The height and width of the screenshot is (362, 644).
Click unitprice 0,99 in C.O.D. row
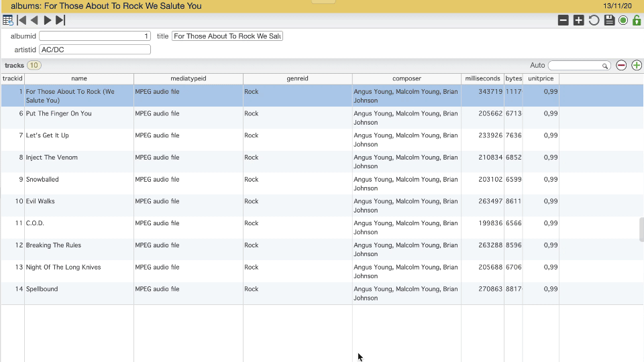550,223
